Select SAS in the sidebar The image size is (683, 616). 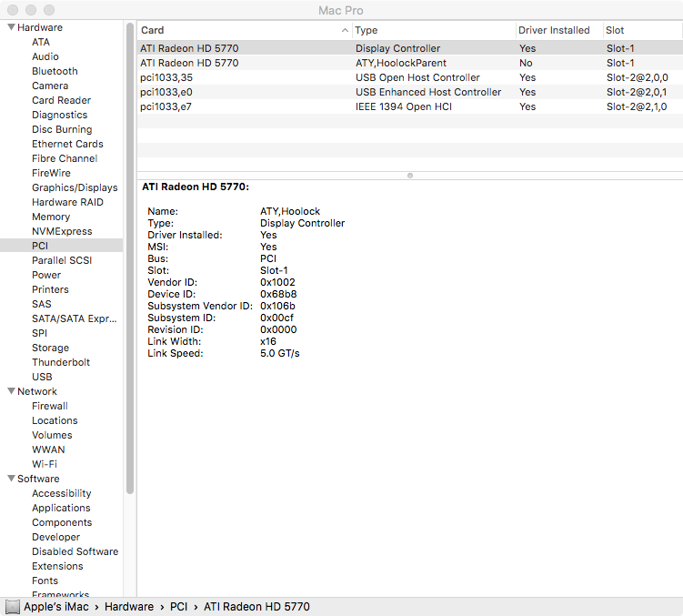click(x=42, y=304)
